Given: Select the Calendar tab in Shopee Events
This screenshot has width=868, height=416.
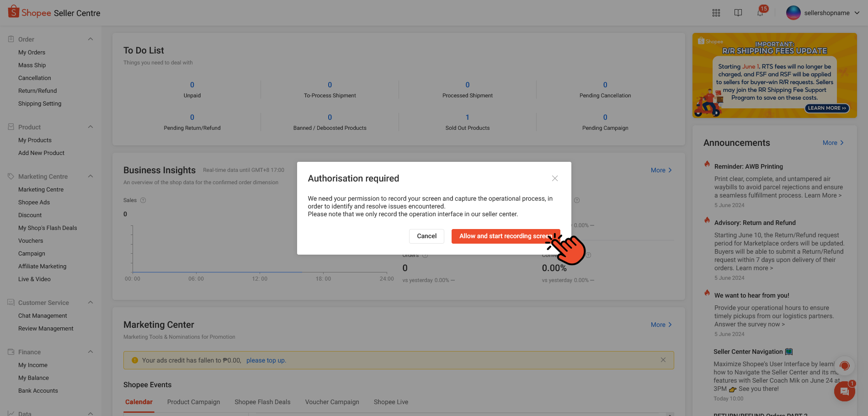Looking at the screenshot, I should [x=139, y=402].
